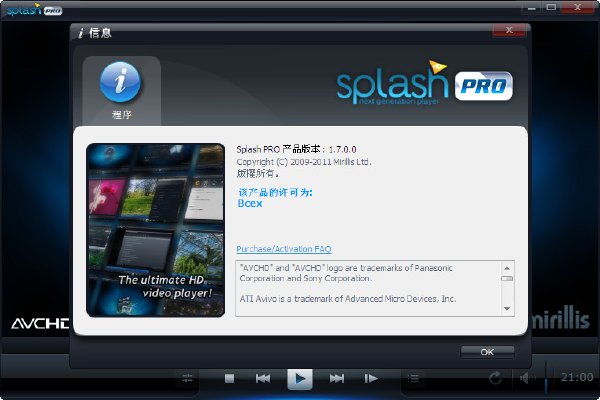Image resolution: width=600 pixels, height=400 pixels.
Task: Click the ATI Avivo trademark line
Action: pos(348,299)
